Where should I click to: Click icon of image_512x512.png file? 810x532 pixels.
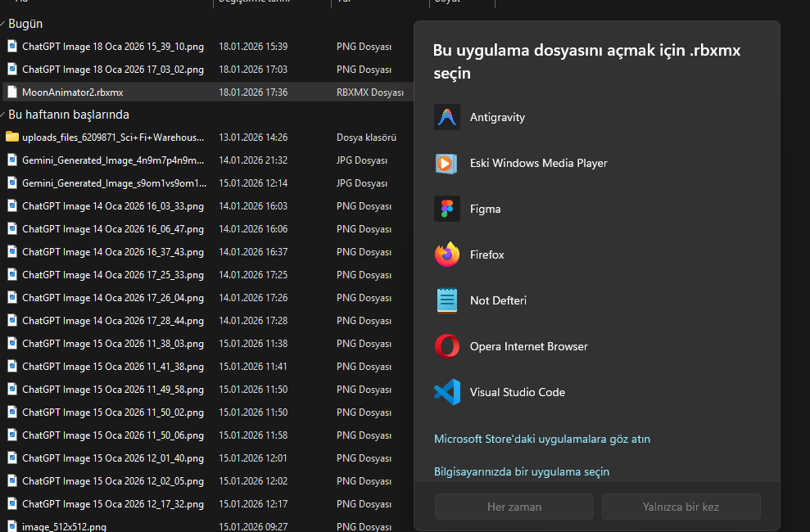pyautogui.click(x=12, y=526)
